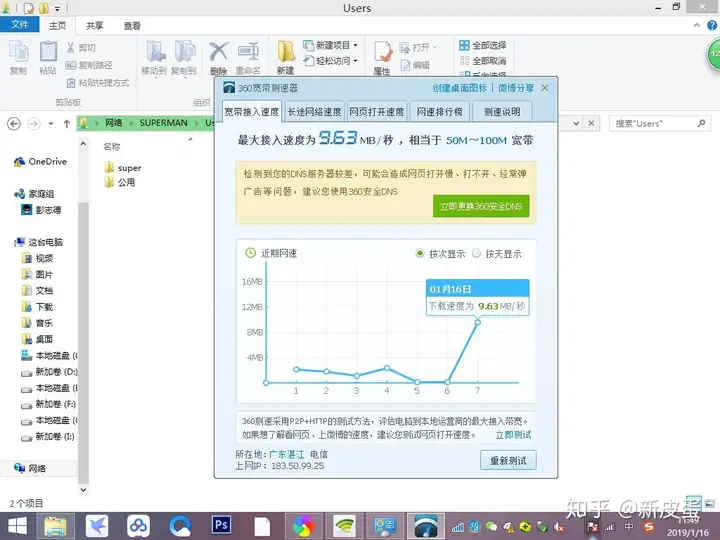Switch to 测速说明 tab

click(x=502, y=112)
